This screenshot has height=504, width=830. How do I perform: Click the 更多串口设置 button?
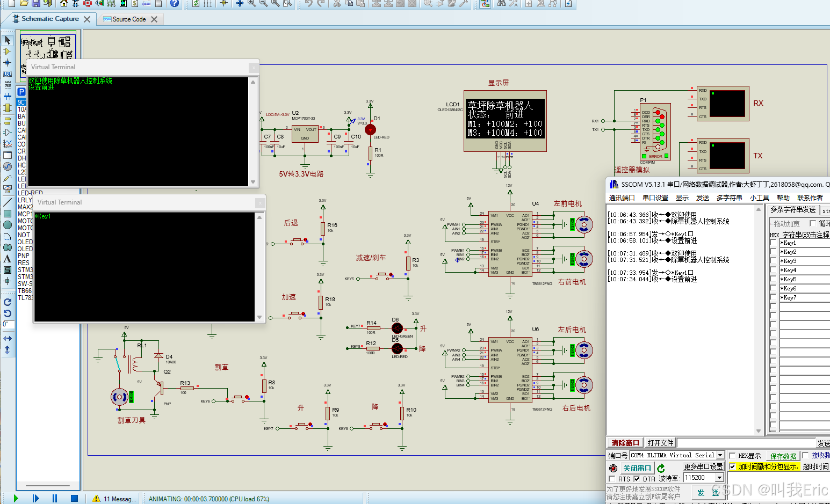pyautogui.click(x=704, y=466)
